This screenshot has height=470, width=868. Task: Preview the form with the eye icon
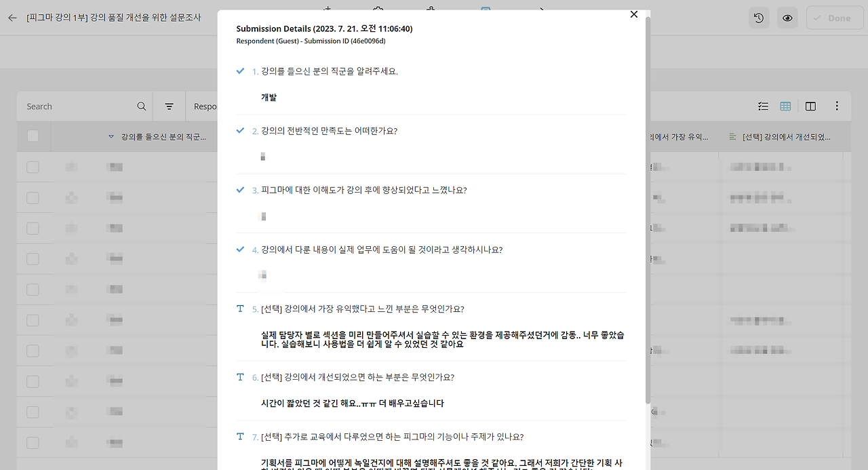(x=787, y=18)
